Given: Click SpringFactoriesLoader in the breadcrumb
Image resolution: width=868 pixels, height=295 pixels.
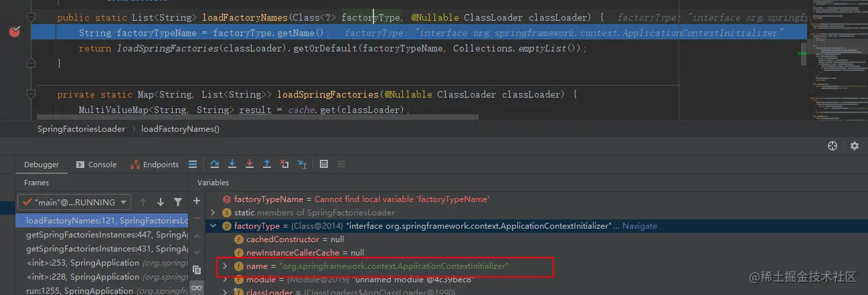Looking at the screenshot, I should tap(81, 129).
